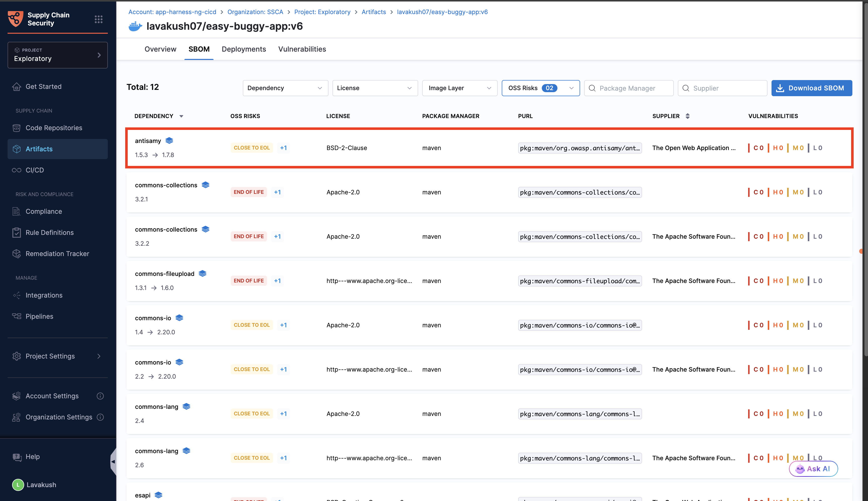Open the module switcher grid icon

[98, 19]
